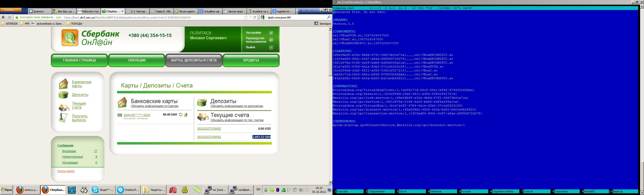Switch to the Рабочий стол browser tab

pos(89,11)
